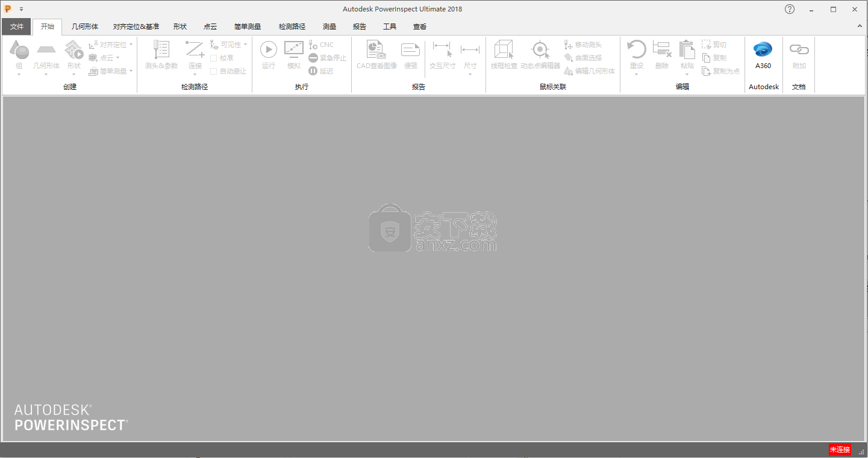Select the 线框检查 wireframe check icon

504,49
